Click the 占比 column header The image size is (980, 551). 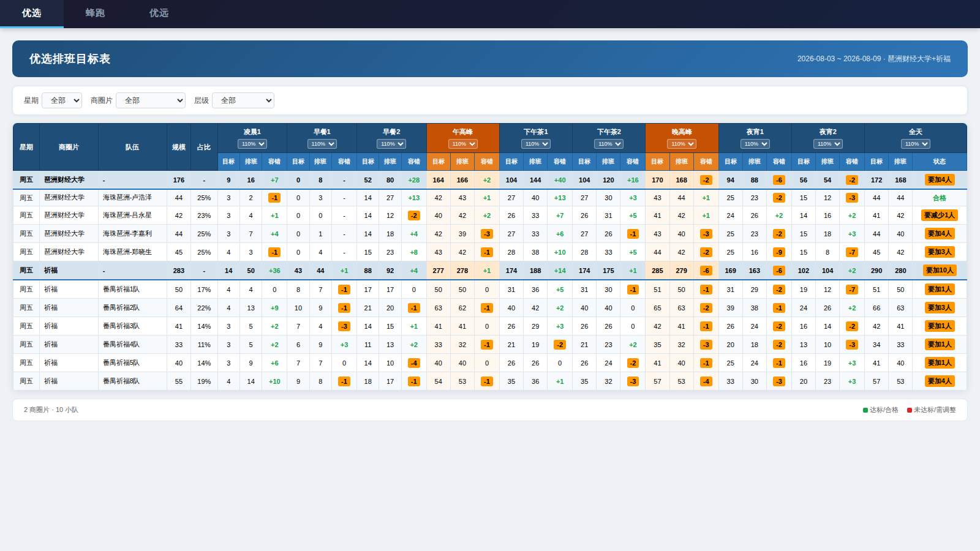coord(204,147)
